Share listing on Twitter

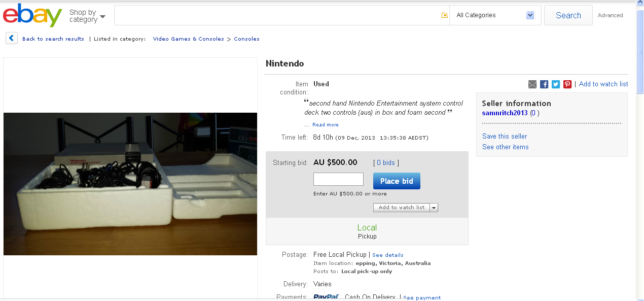tap(556, 84)
